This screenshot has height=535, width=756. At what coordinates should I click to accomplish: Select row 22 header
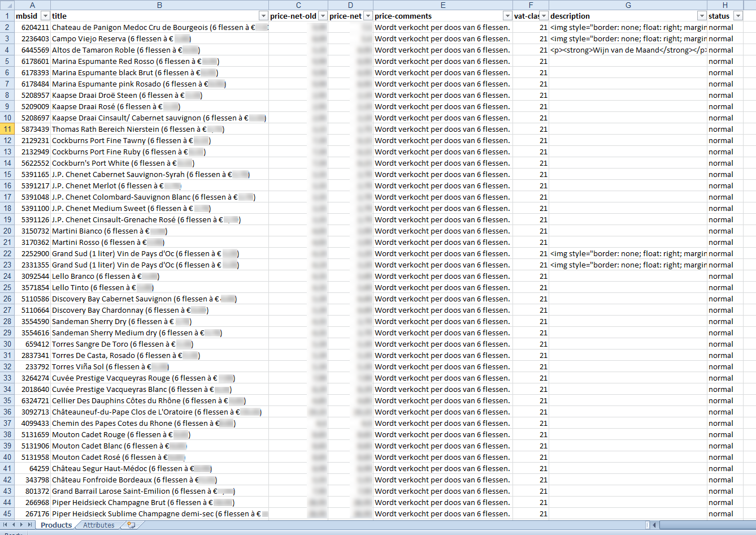coord(7,253)
